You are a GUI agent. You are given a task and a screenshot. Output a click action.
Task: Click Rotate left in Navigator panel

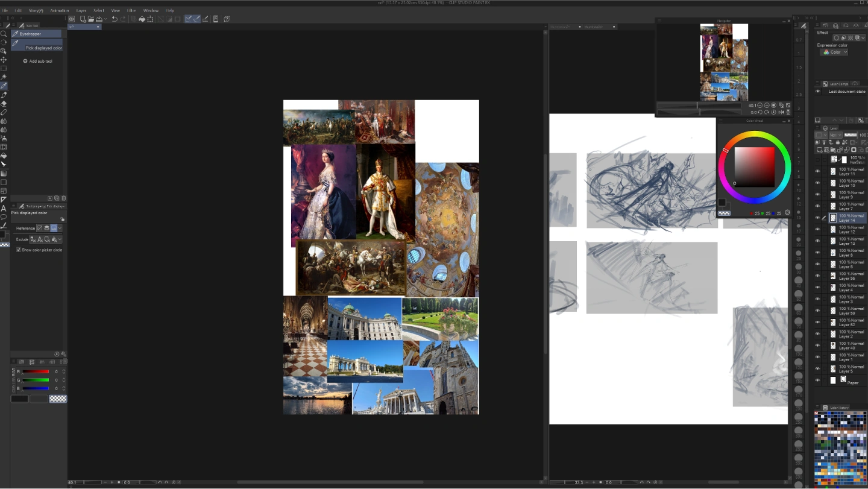coord(761,112)
